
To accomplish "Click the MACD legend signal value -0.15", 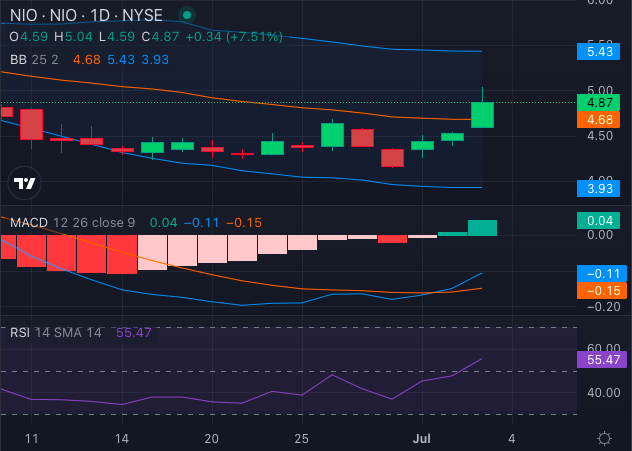I will (244, 222).
